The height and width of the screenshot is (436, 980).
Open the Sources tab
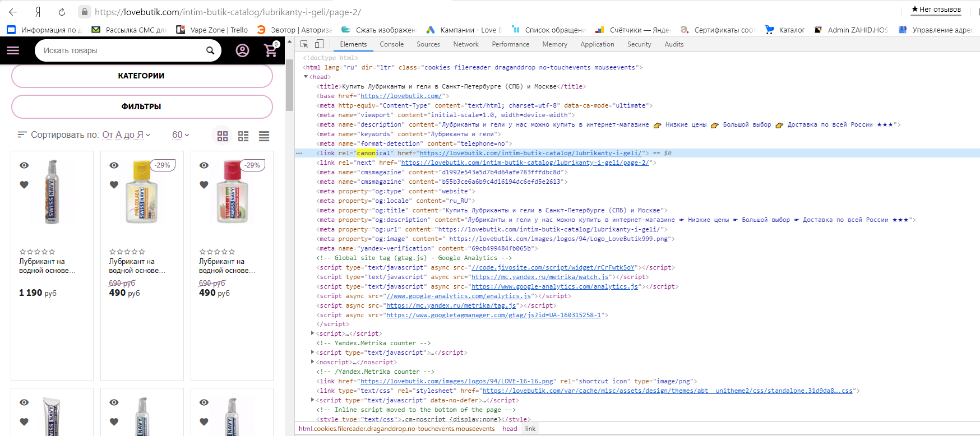point(428,44)
